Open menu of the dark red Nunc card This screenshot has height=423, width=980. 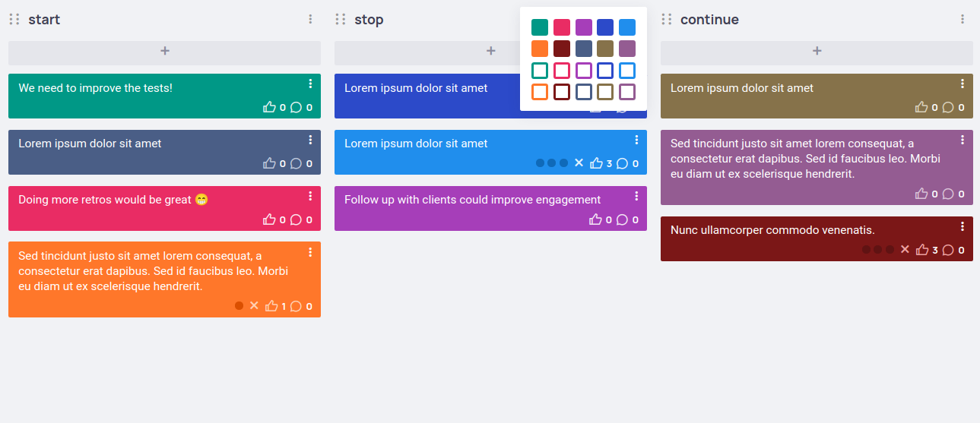tap(963, 226)
